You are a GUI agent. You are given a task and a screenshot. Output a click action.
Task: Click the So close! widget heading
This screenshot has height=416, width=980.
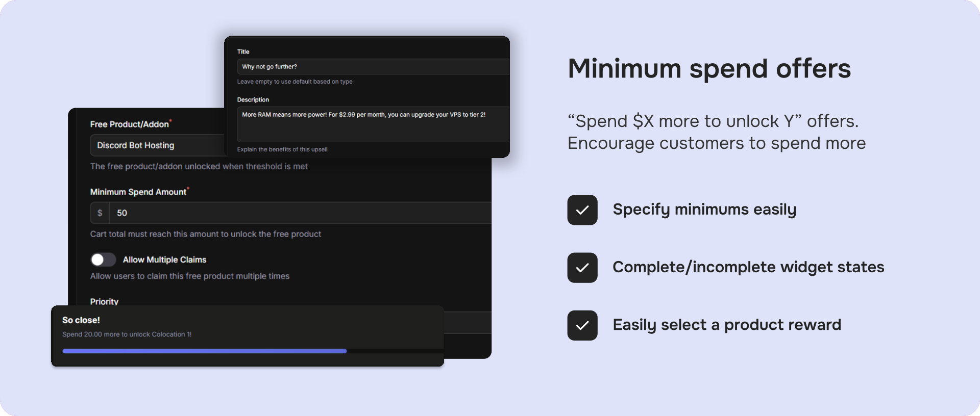pyautogui.click(x=81, y=320)
